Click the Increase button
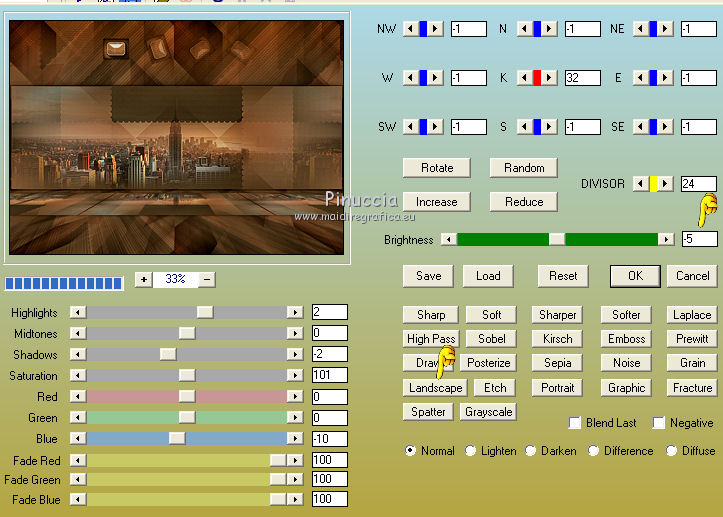 [x=437, y=202]
